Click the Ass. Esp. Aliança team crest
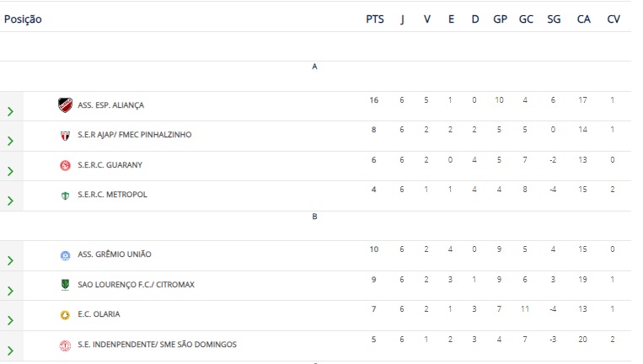Viewport: 643px width, 364px height. [x=65, y=105]
